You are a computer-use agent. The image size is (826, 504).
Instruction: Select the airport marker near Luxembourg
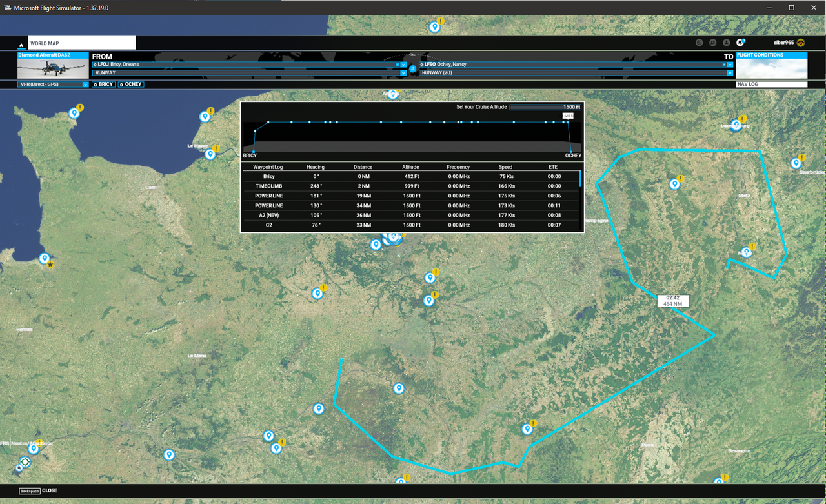736,124
